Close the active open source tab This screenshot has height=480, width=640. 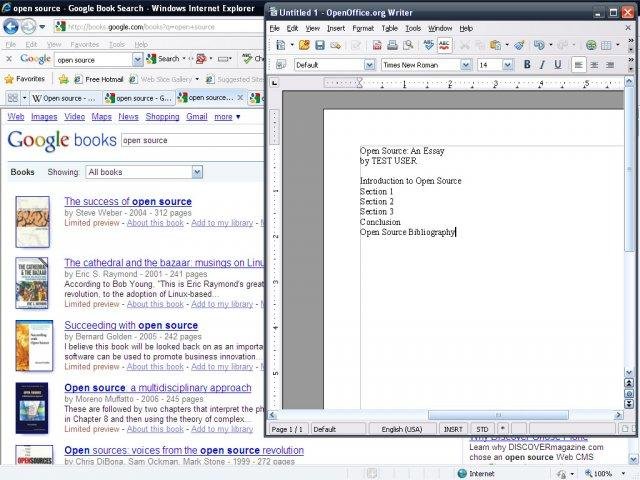(x=240, y=98)
